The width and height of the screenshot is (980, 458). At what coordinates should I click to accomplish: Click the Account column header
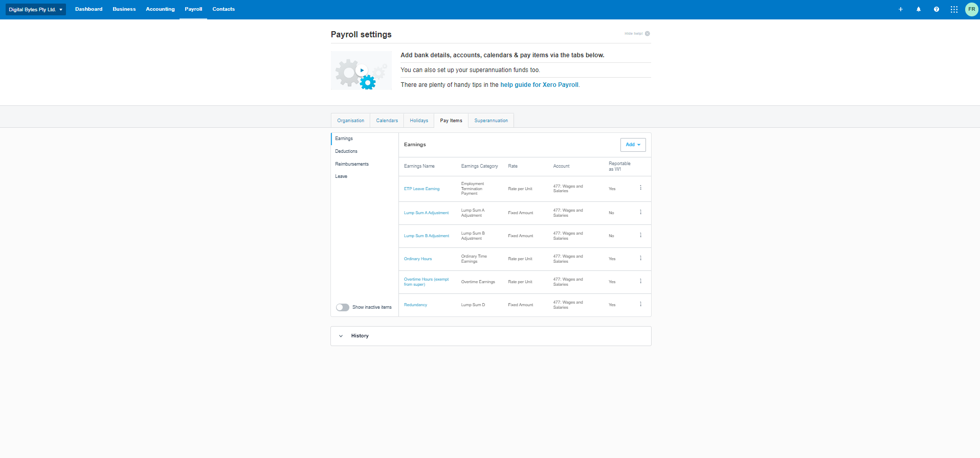pos(561,166)
